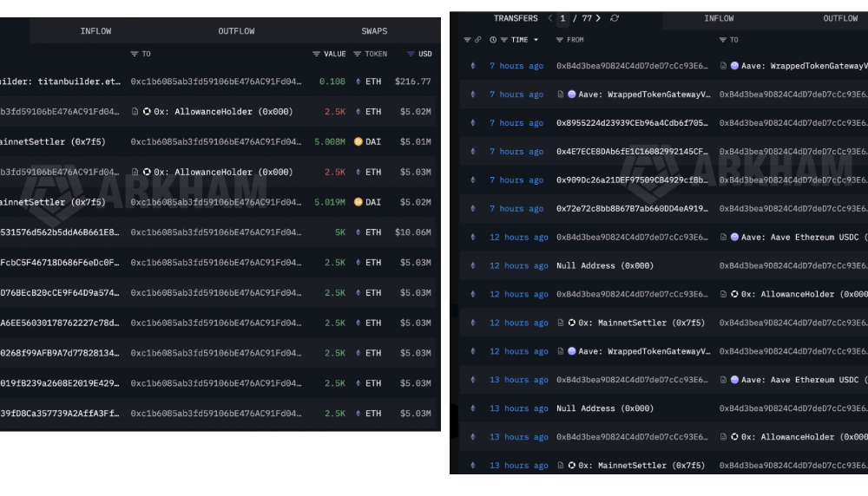Click sender address A6EE56030178762227c78d…
868x496 pixels.
click(x=60, y=323)
